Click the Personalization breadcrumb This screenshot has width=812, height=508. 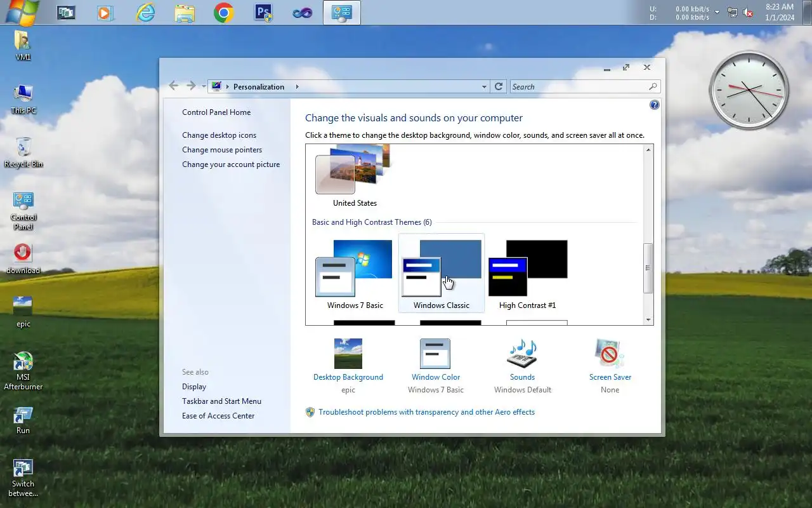pos(259,86)
